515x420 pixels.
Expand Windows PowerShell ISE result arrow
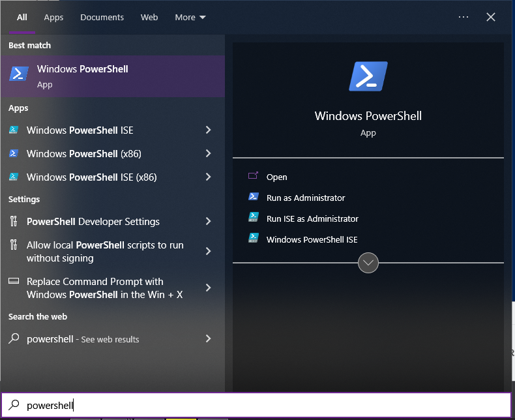pyautogui.click(x=208, y=130)
